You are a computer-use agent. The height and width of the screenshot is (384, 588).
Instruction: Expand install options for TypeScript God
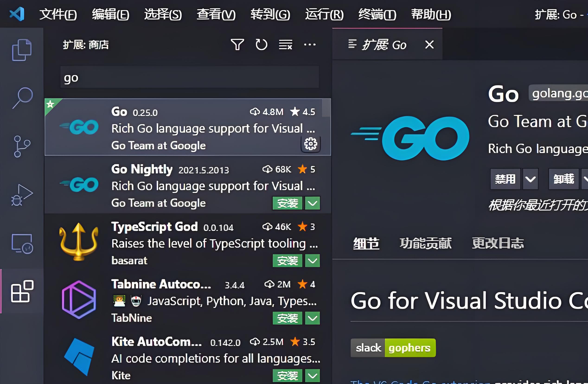point(313,261)
